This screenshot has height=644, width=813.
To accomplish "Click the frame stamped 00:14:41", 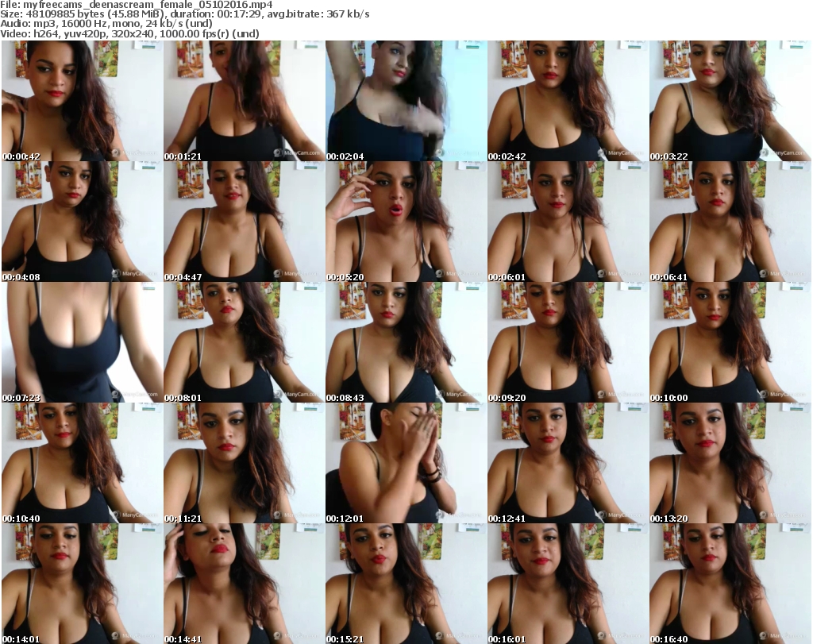I will pyautogui.click(x=245, y=584).
